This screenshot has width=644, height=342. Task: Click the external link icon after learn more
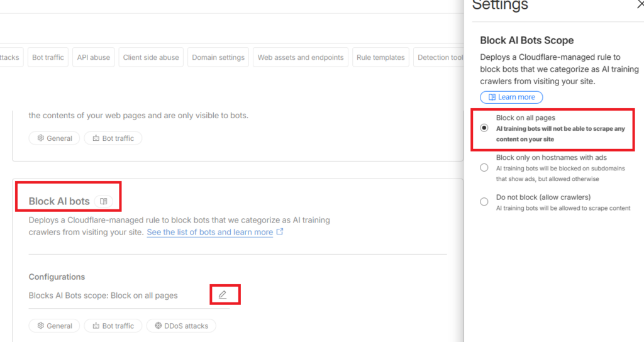(x=280, y=232)
